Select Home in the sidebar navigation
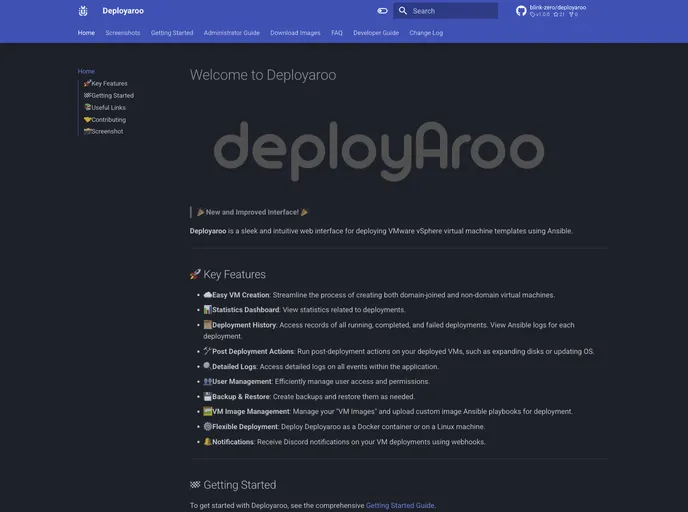The image size is (688, 512). pyautogui.click(x=86, y=71)
